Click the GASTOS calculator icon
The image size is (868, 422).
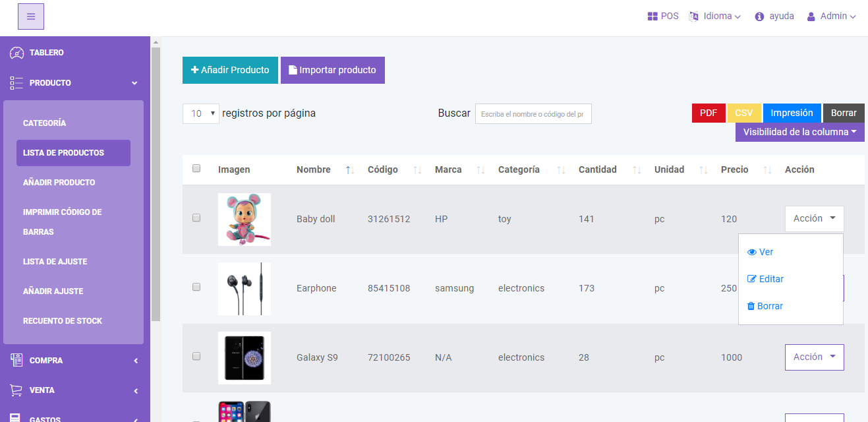[14, 417]
